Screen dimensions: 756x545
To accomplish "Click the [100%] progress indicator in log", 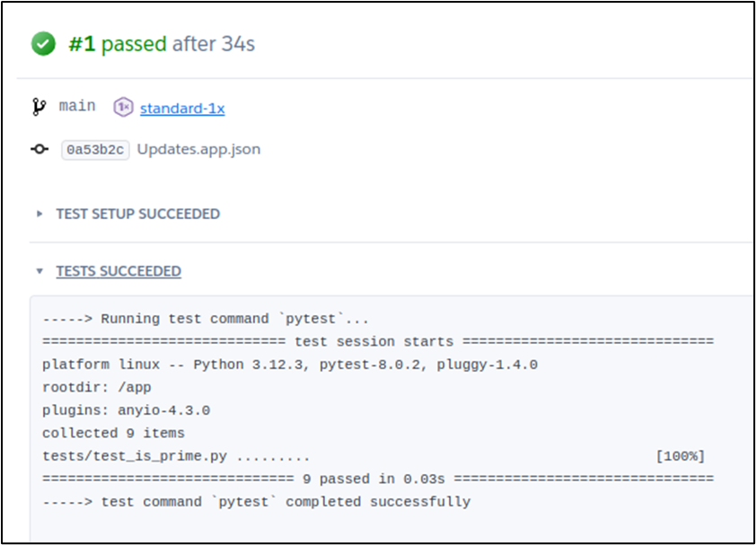I will pyautogui.click(x=681, y=456).
